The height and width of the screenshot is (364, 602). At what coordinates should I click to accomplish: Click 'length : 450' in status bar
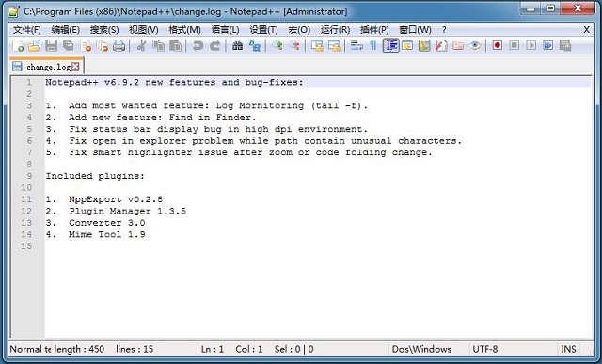coord(79,349)
